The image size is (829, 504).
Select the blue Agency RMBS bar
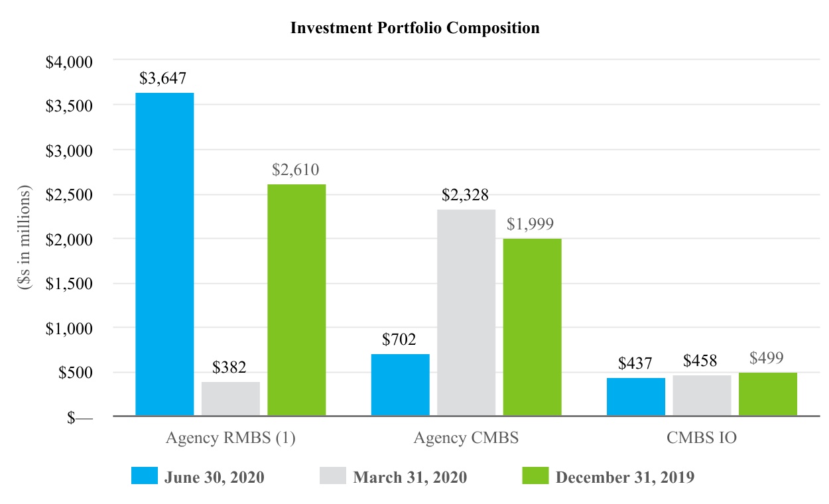tap(164, 254)
